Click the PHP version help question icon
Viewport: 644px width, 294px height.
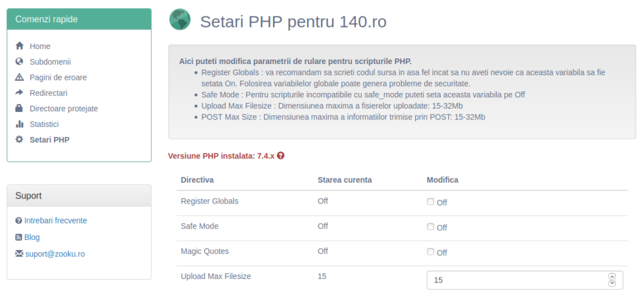tap(280, 156)
